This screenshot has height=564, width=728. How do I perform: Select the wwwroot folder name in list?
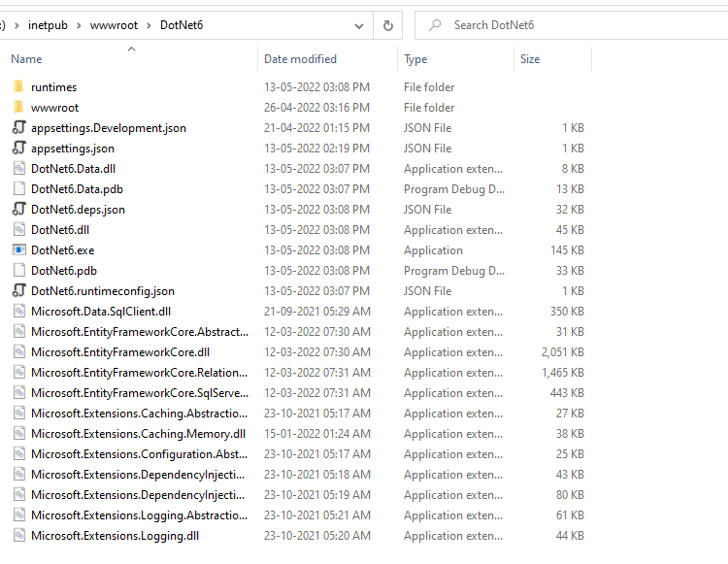point(54,108)
